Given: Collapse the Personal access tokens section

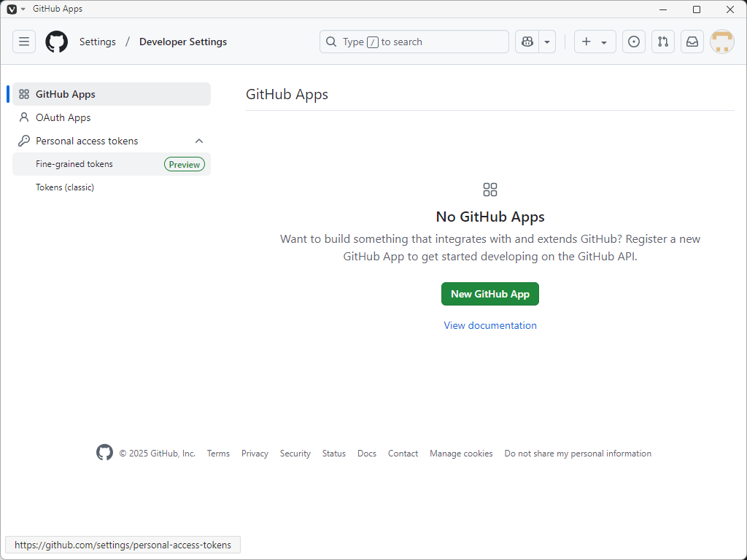Looking at the screenshot, I should click(x=199, y=141).
